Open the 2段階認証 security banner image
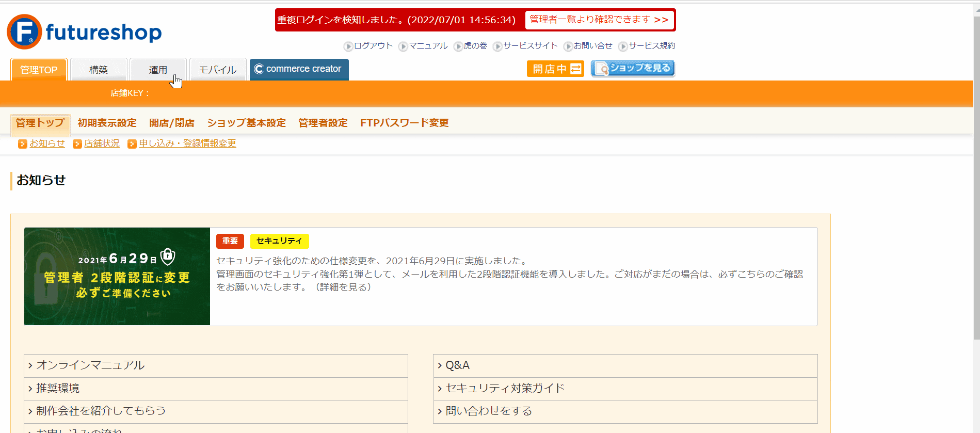Screen dimensions: 980x433 (117, 277)
